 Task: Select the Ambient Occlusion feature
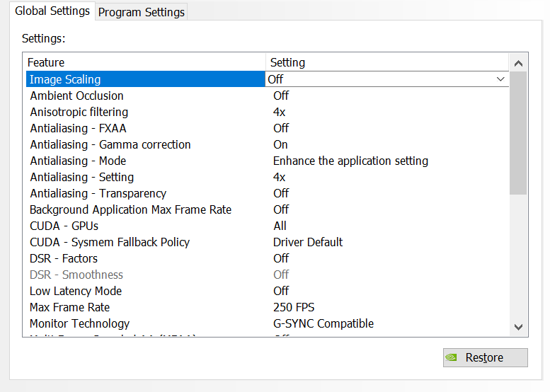tap(76, 96)
